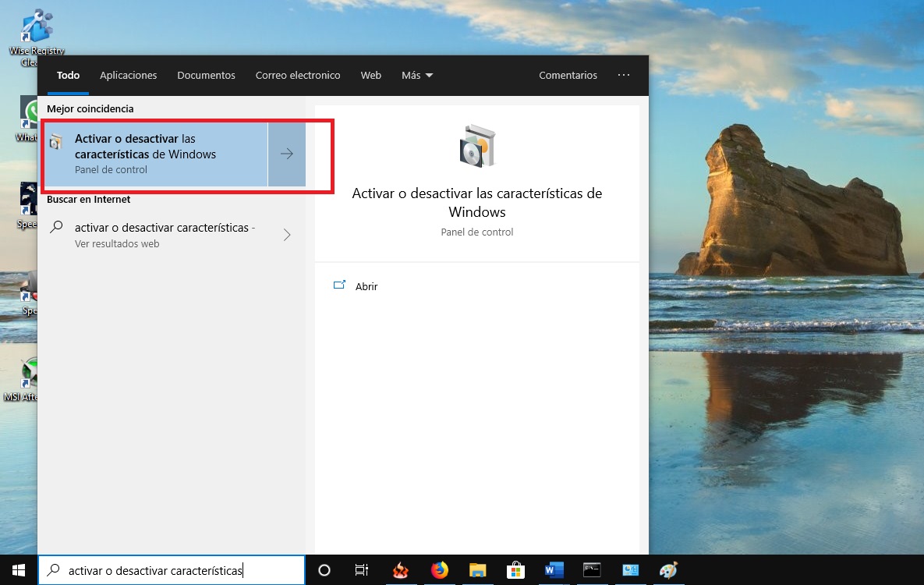The image size is (924, 585).
Task: Select the Correo electronico filter tab
Action: coord(298,76)
